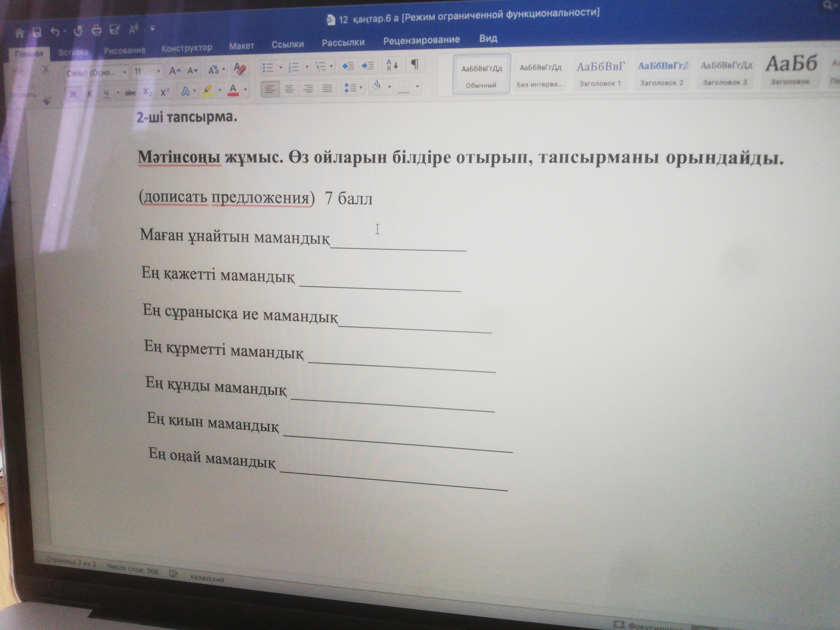Click the Increase font size icon
The width and height of the screenshot is (840, 630).
click(174, 71)
